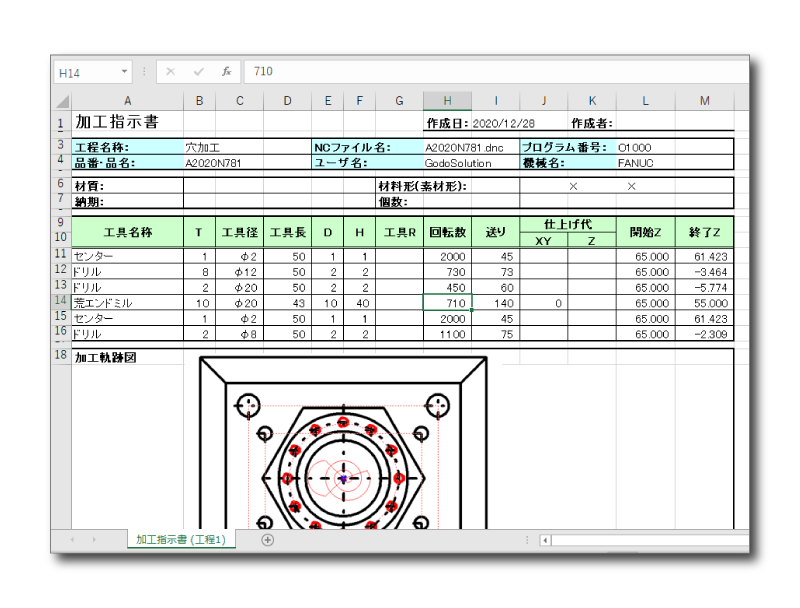Viewport: 800px width, 608px height.
Task: Click the FANUC machine name cell
Action: [674, 163]
